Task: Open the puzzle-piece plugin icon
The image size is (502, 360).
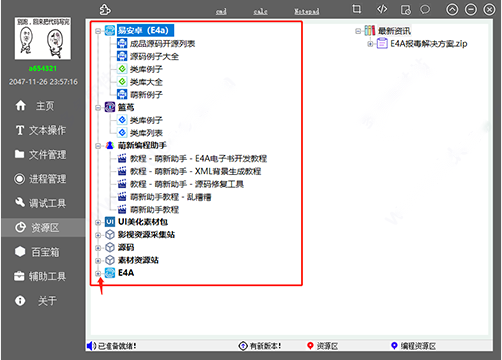Action: click(105, 10)
